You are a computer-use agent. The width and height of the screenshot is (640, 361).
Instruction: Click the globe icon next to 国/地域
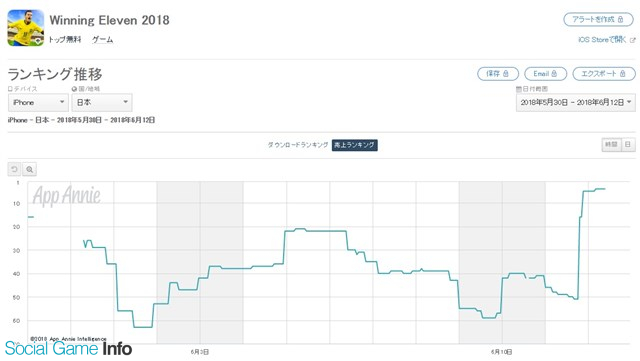(74, 89)
